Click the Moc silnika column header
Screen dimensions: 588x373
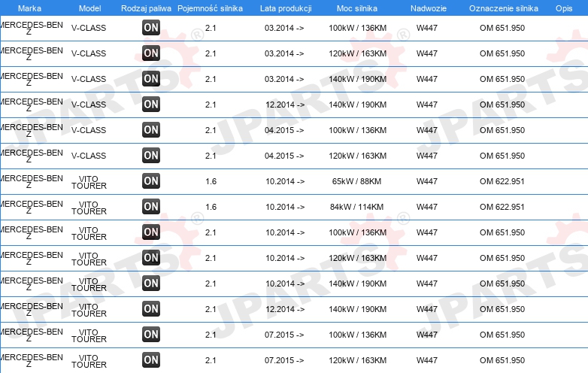pyautogui.click(x=357, y=8)
